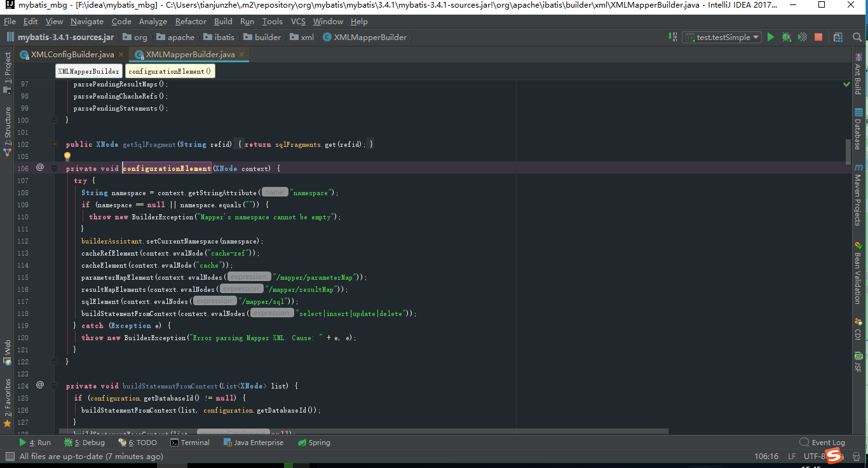Run the test.testSimple configuration
Viewport: 868px width, 468px height.
pos(771,37)
